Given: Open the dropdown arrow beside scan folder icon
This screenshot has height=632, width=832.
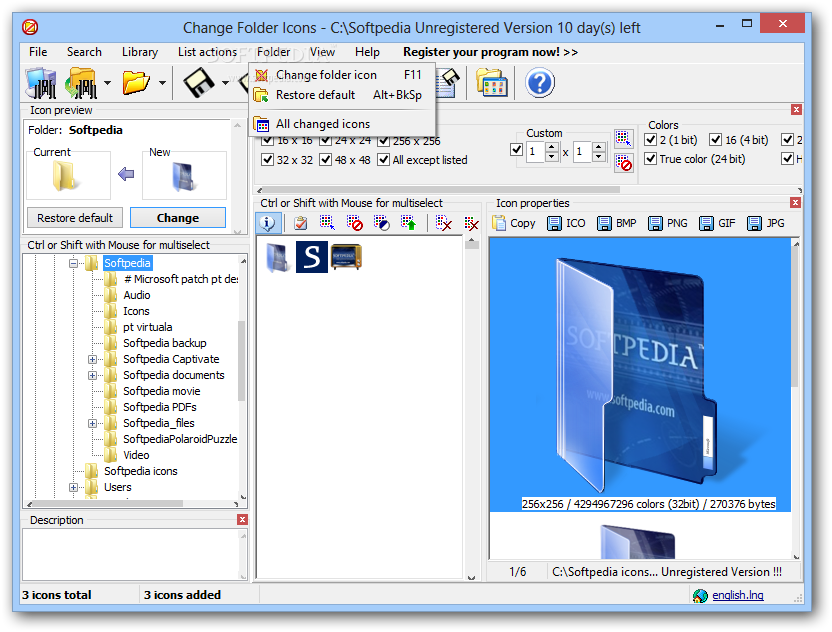Looking at the screenshot, I should click(x=107, y=83).
